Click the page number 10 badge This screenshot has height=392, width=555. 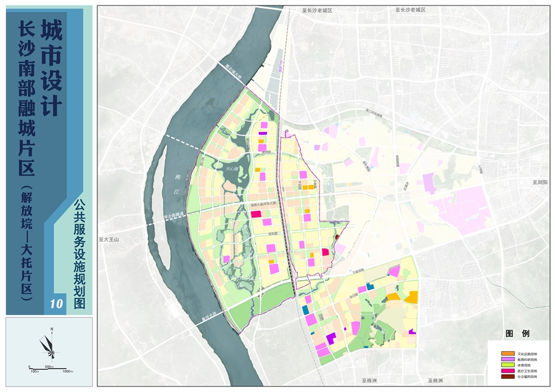coord(56,304)
